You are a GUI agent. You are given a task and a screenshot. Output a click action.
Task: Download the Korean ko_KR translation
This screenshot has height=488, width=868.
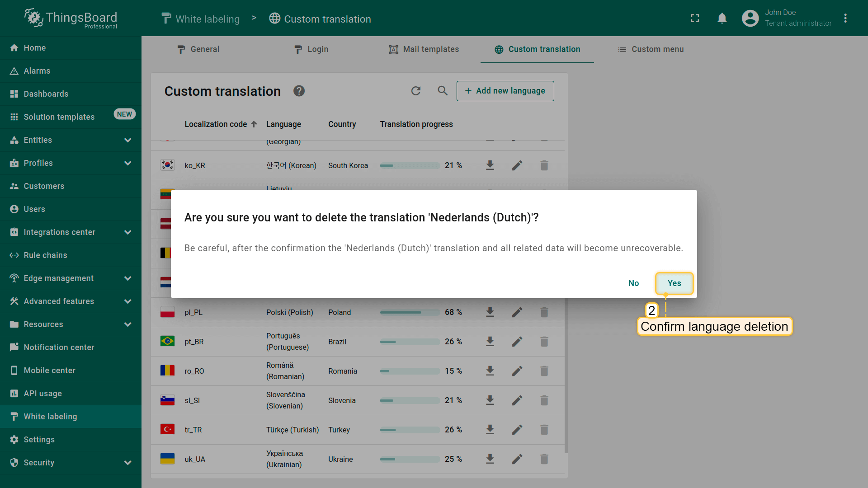click(x=490, y=165)
